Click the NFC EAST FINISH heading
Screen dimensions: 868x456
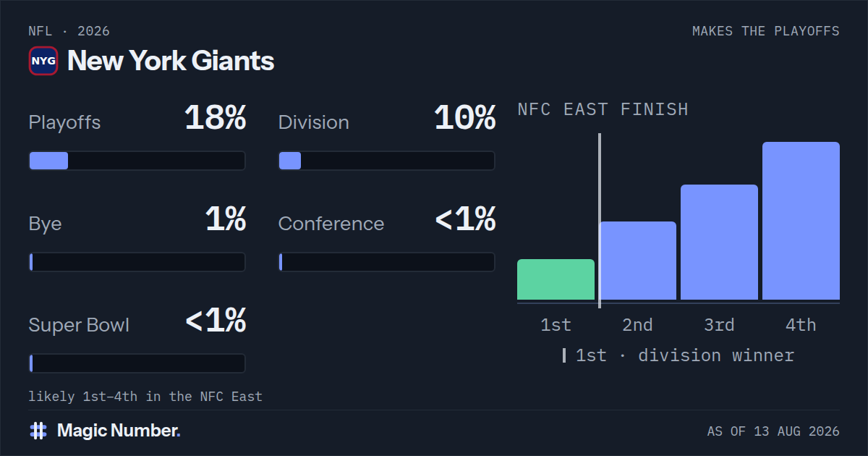click(603, 109)
